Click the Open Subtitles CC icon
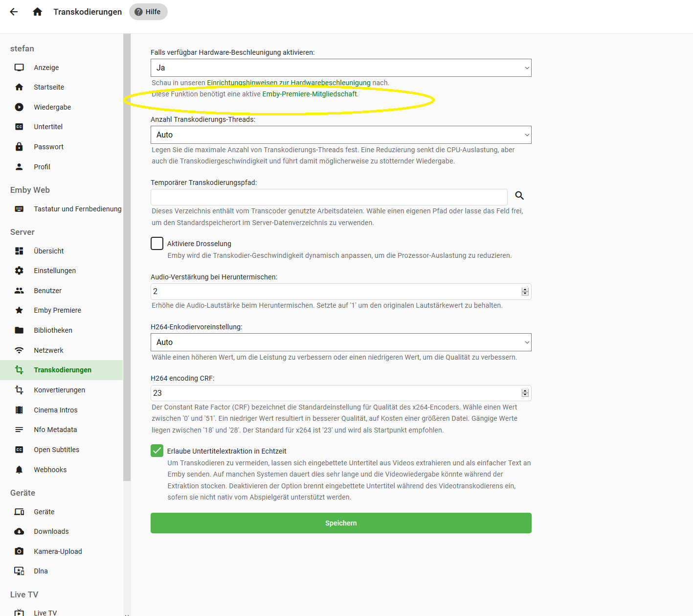 pos(19,450)
